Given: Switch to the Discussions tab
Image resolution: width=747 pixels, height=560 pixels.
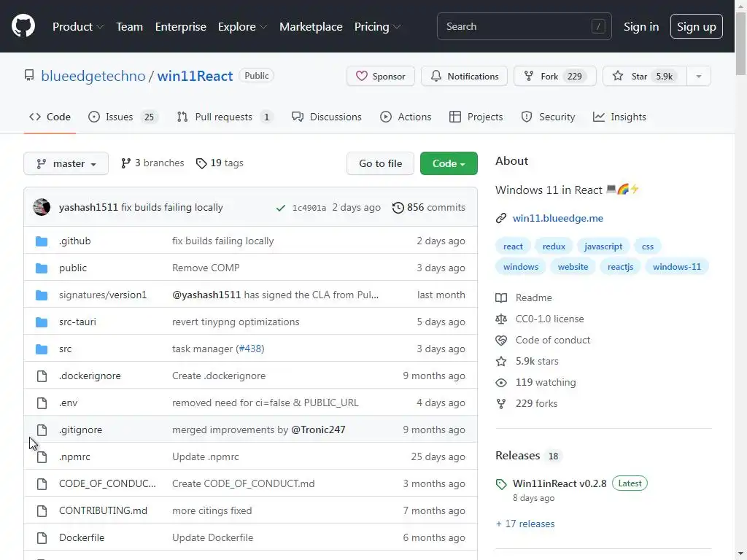Looking at the screenshot, I should (x=326, y=117).
